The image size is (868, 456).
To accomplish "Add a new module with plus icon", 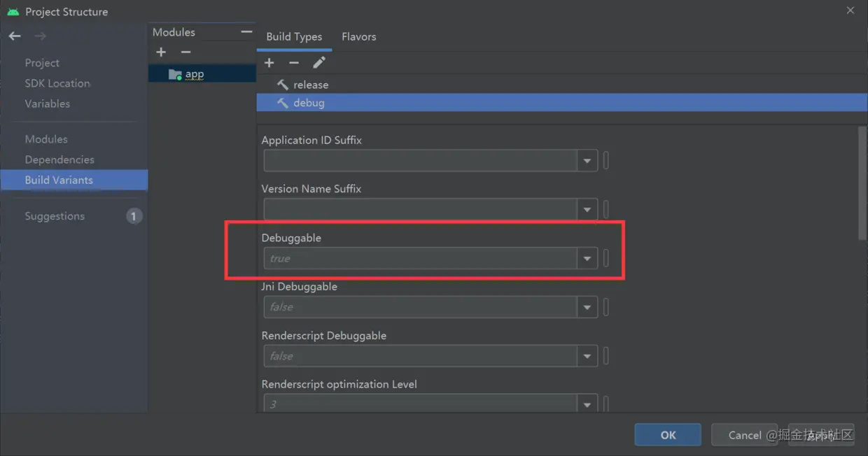I will [x=161, y=52].
